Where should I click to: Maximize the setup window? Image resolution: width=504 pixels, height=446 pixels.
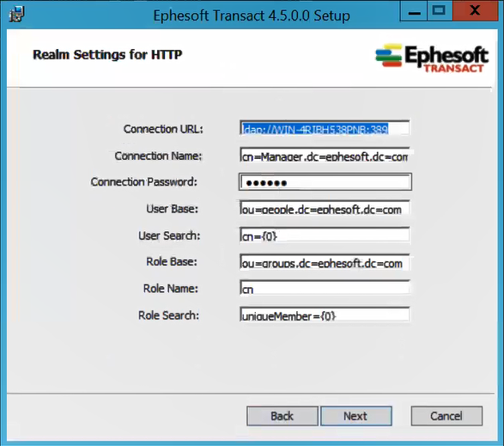440,11
